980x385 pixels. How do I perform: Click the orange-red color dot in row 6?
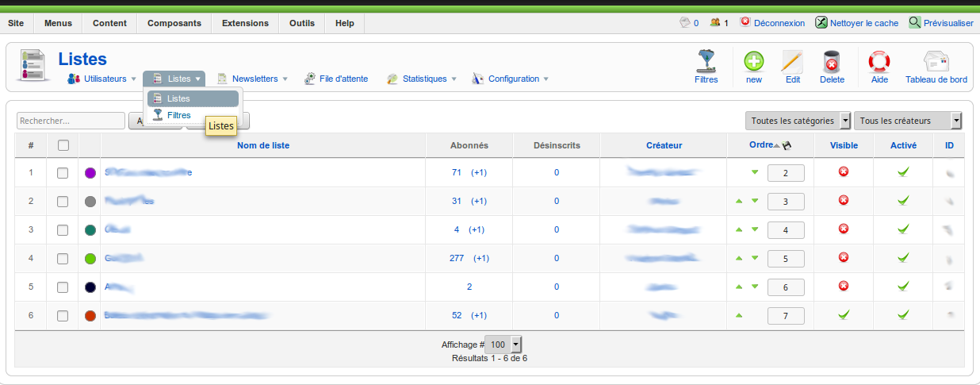click(90, 316)
